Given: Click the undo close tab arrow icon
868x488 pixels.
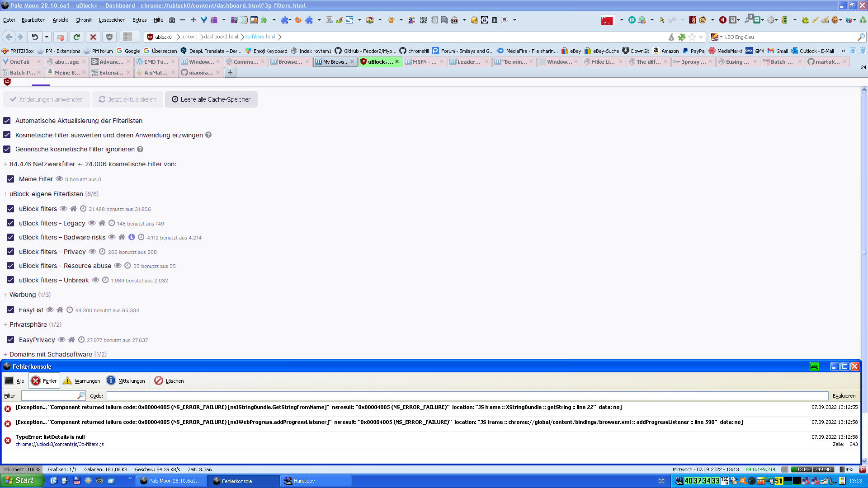Looking at the screenshot, I should point(35,37).
